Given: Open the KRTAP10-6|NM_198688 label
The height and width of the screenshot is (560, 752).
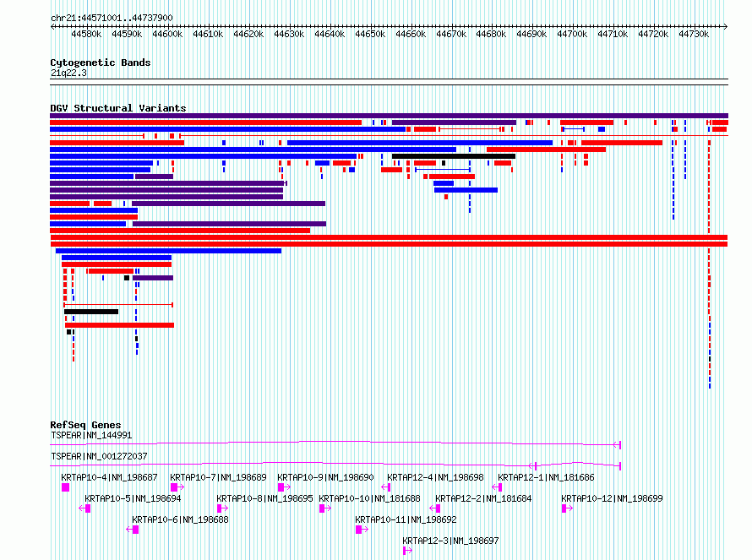Looking at the screenshot, I should pyautogui.click(x=180, y=519).
